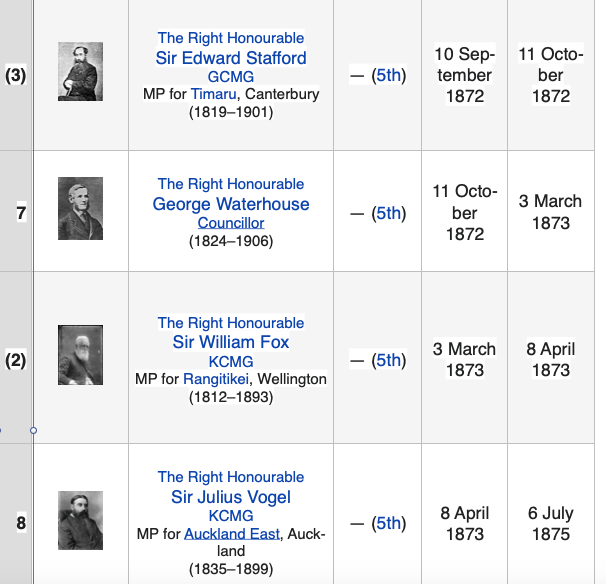Click Julius Vogel portrait thumbnail
Image resolution: width=606 pixels, height=584 pixels.
(x=80, y=521)
